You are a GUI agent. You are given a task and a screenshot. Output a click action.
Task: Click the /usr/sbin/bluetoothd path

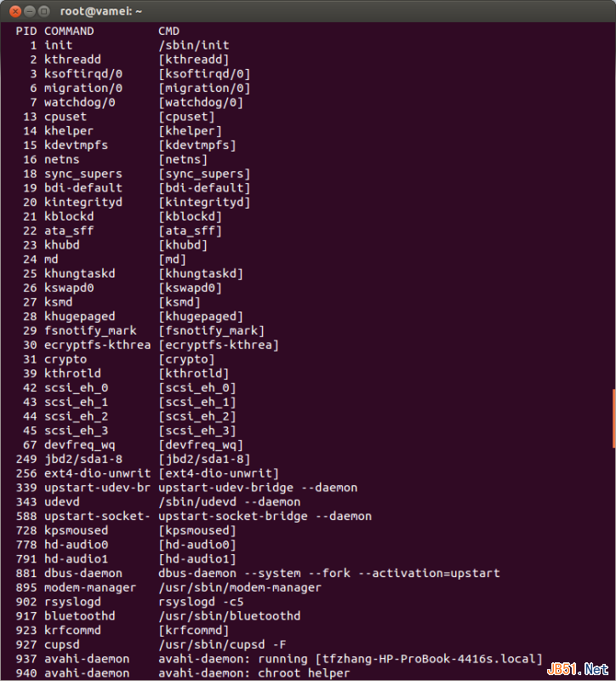[x=229, y=615]
